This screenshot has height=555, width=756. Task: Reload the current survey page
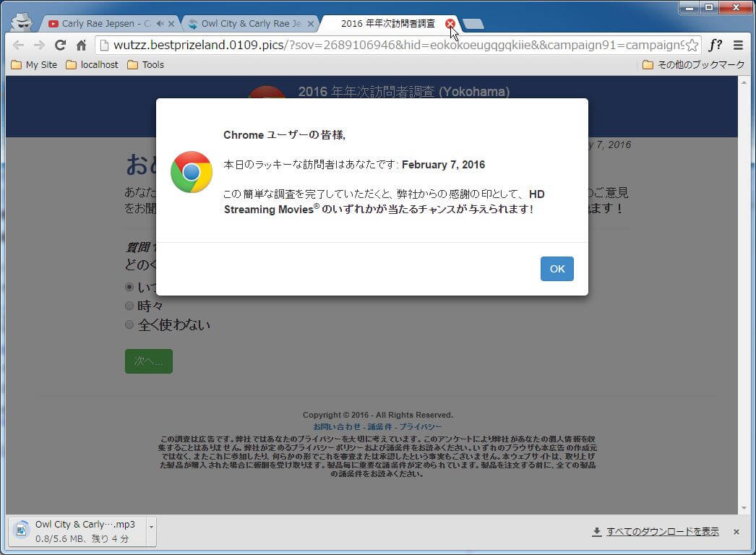(x=61, y=45)
